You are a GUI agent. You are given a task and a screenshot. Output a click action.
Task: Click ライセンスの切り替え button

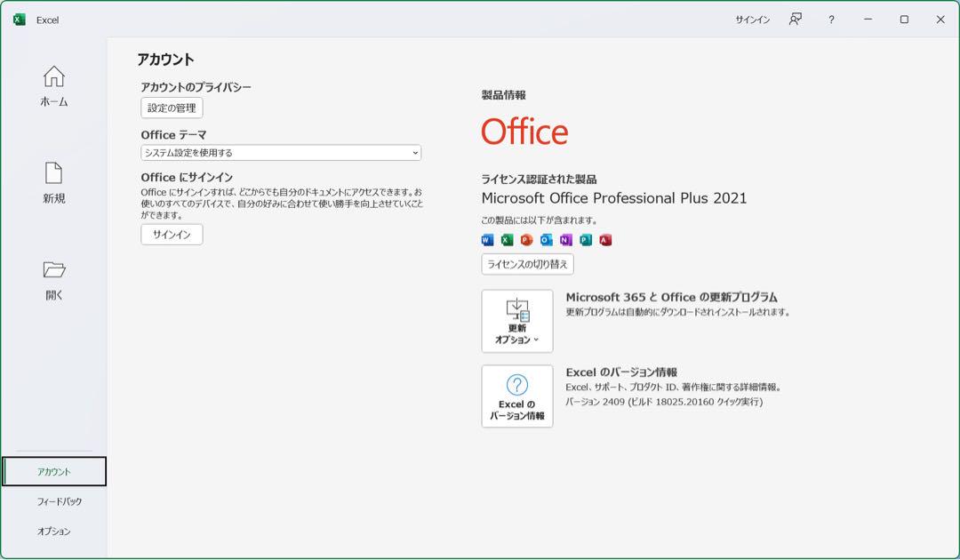point(528,264)
